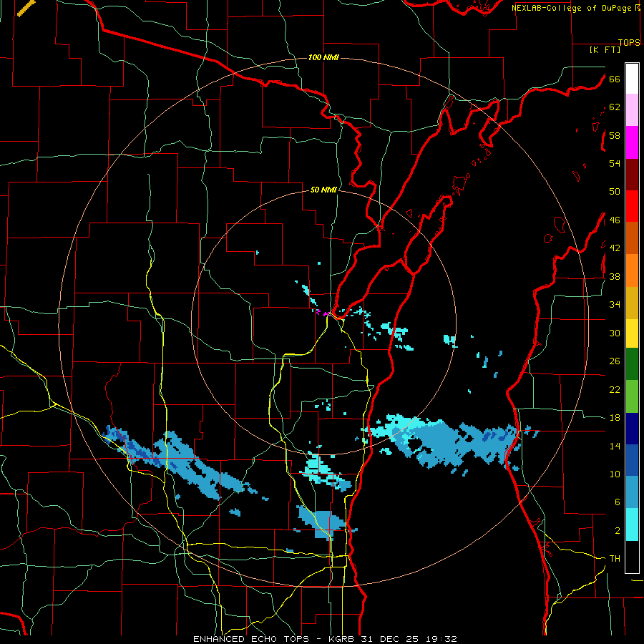Select the medium blue legend swatch
This screenshot has width=644, height=644.
tap(632, 460)
